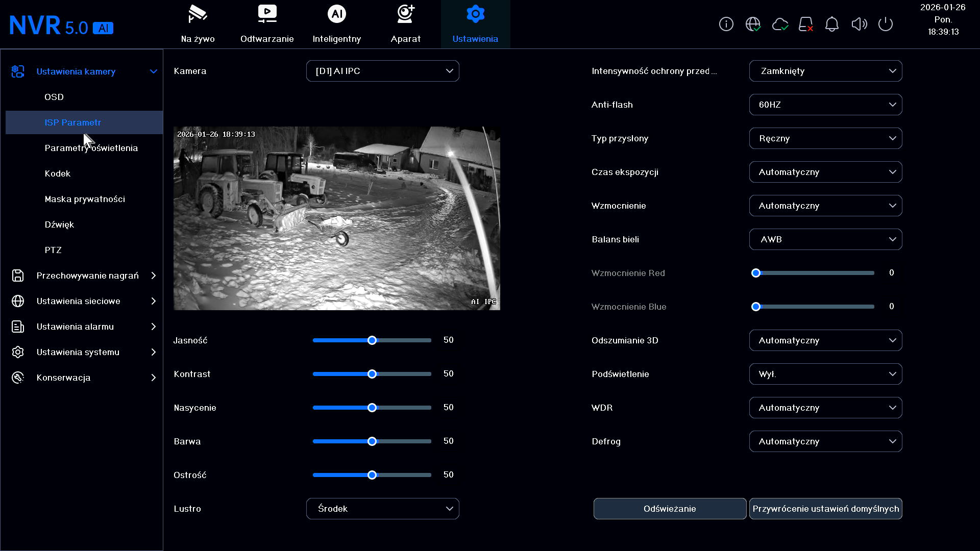Click the cloud connection status icon

[780, 24]
